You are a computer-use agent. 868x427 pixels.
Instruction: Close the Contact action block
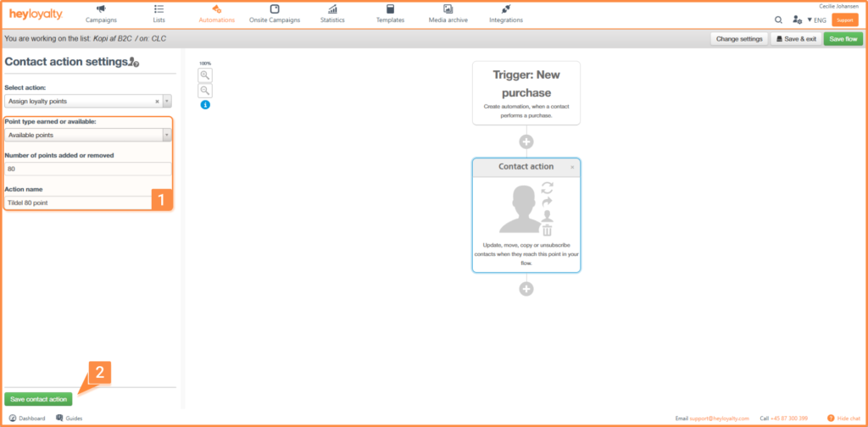[x=572, y=168]
